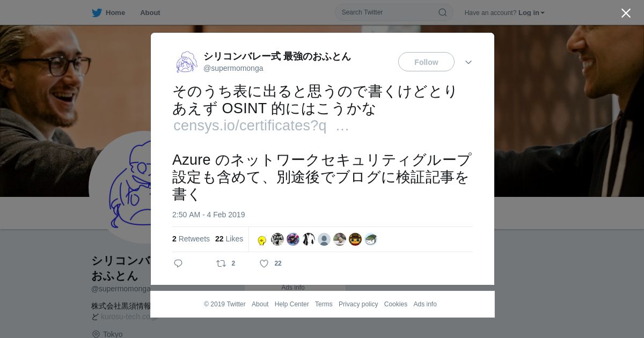
Task: Like the tweet with the heart icon
Action: (264, 263)
